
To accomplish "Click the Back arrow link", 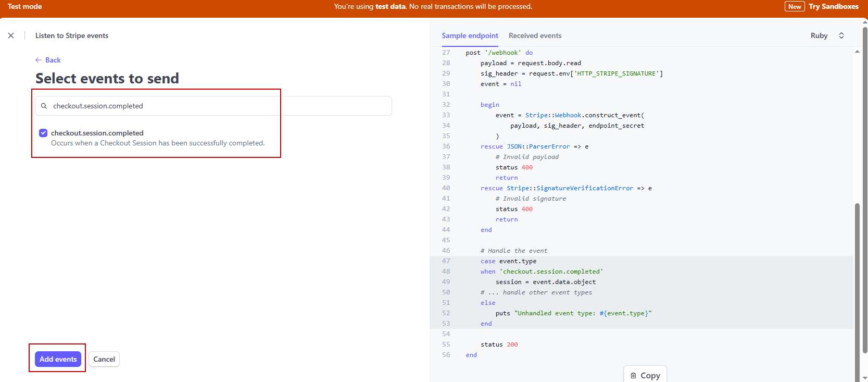I will tap(48, 60).
